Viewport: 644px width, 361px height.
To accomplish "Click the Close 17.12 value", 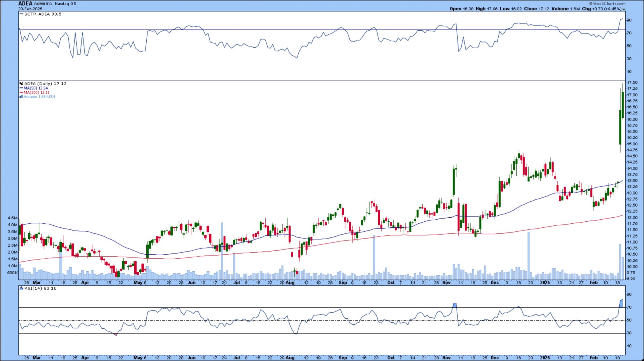I will click(x=537, y=9).
